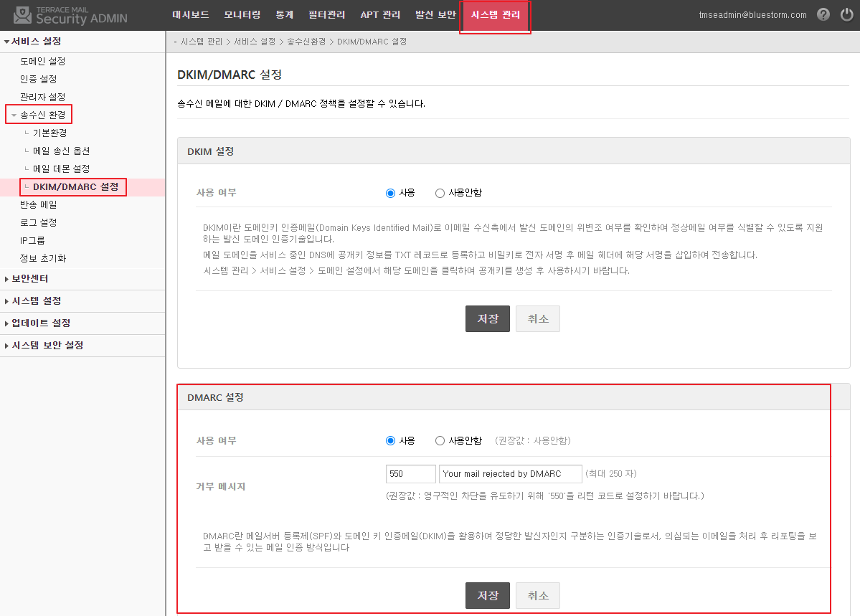The width and height of the screenshot is (860, 616).
Task: Click the tmseadmin@bluestorm.com account text
Action: coord(752,15)
